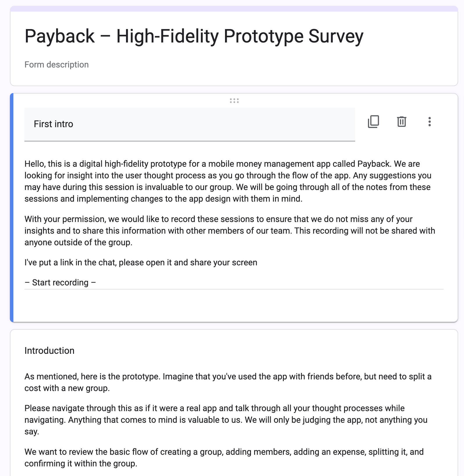Viewport: 464px width, 476px height.
Task: Click the word Payback in the intro description
Action: 373,164
